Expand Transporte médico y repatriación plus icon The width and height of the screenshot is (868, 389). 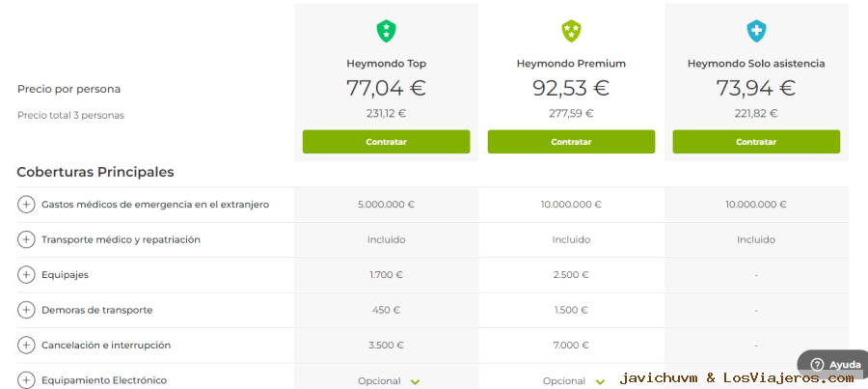[25, 240]
